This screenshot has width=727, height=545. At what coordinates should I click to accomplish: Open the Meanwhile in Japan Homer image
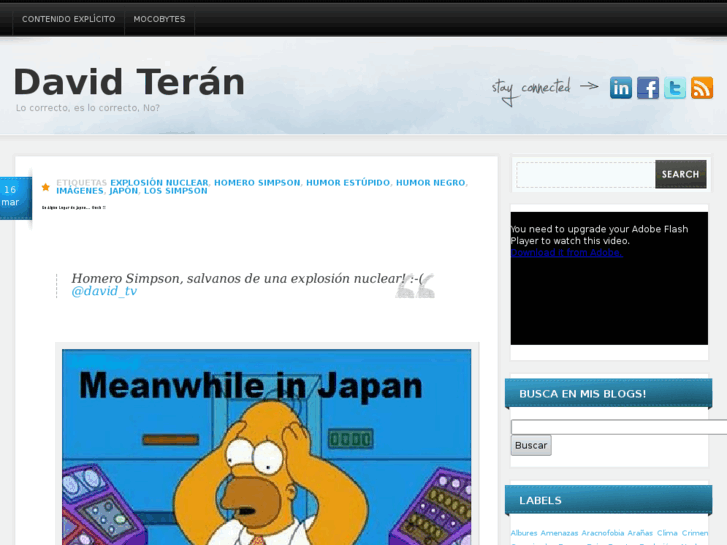tap(267, 447)
